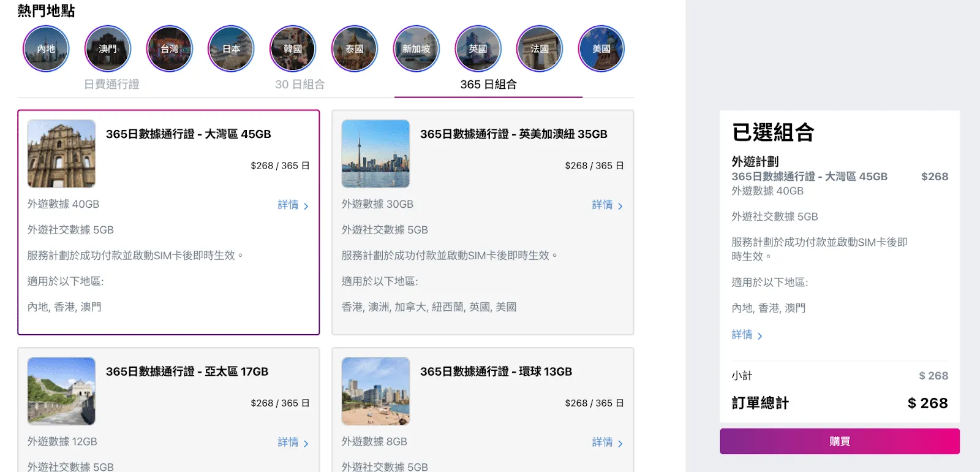Select the 泰國 destination circle
980x472 pixels.
pyautogui.click(x=355, y=48)
